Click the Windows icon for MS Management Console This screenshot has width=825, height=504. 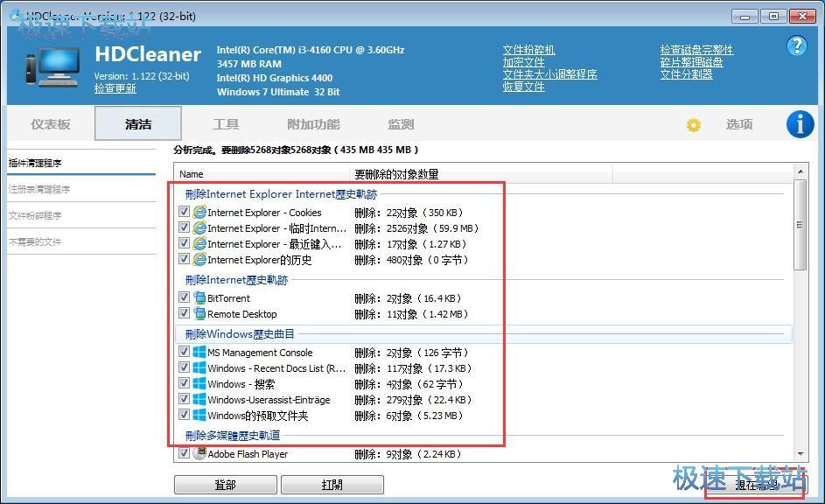pyautogui.click(x=199, y=352)
